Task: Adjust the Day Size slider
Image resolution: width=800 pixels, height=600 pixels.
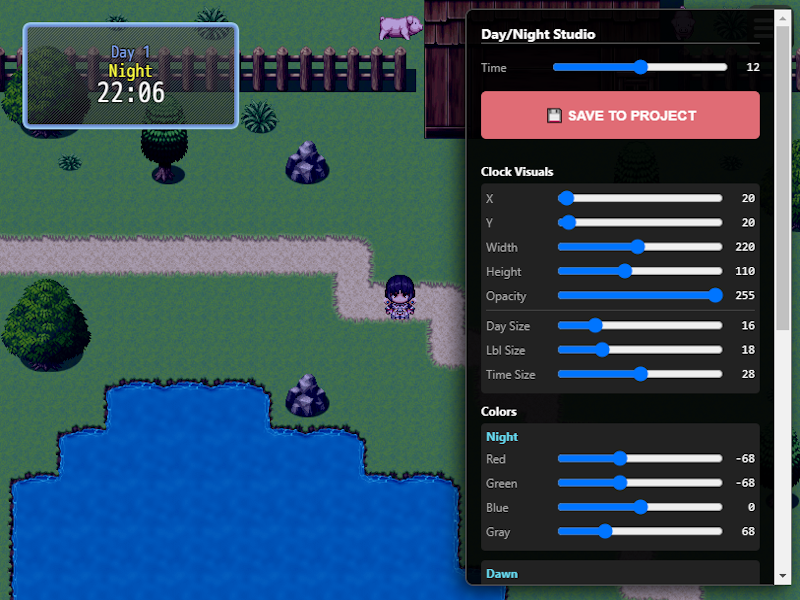Action: click(640, 326)
